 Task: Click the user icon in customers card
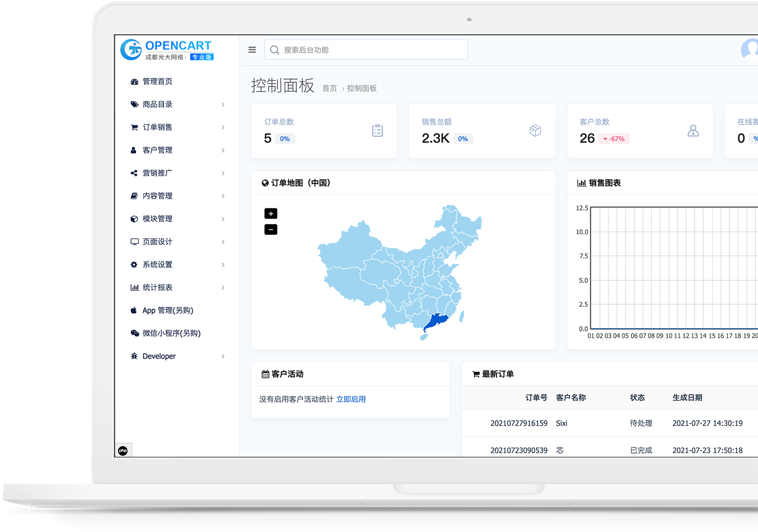pos(692,130)
